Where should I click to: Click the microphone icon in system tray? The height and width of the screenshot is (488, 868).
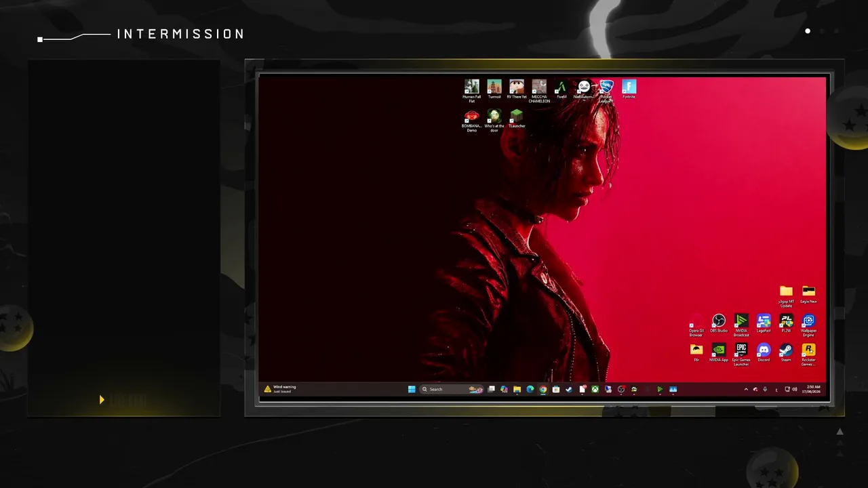click(x=765, y=389)
